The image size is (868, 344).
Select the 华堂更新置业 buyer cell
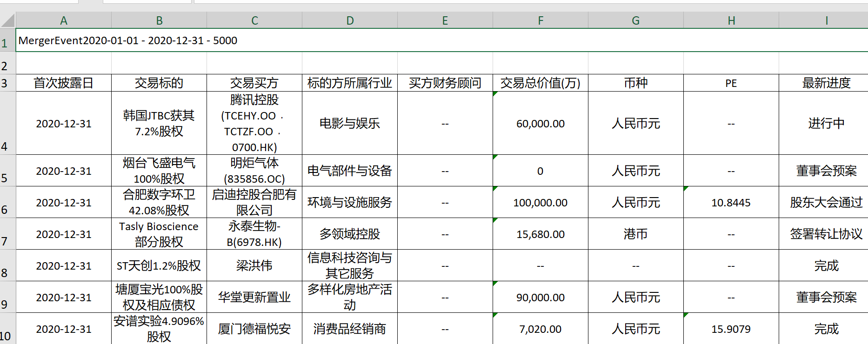point(254,297)
